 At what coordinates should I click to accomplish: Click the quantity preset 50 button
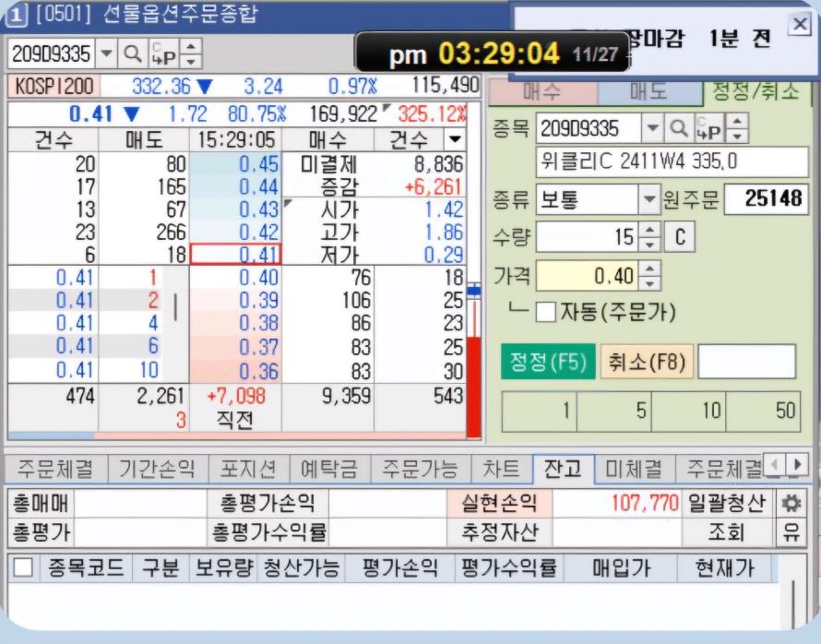pyautogui.click(x=764, y=411)
